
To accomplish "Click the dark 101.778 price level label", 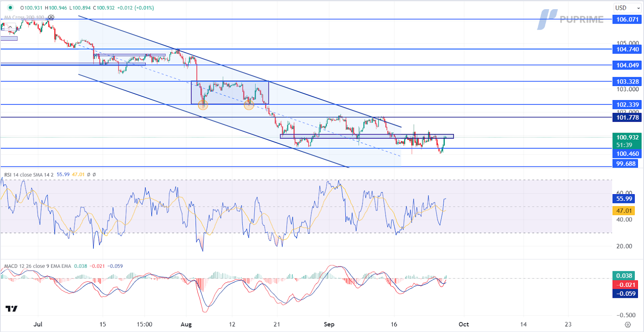I will click(627, 118).
